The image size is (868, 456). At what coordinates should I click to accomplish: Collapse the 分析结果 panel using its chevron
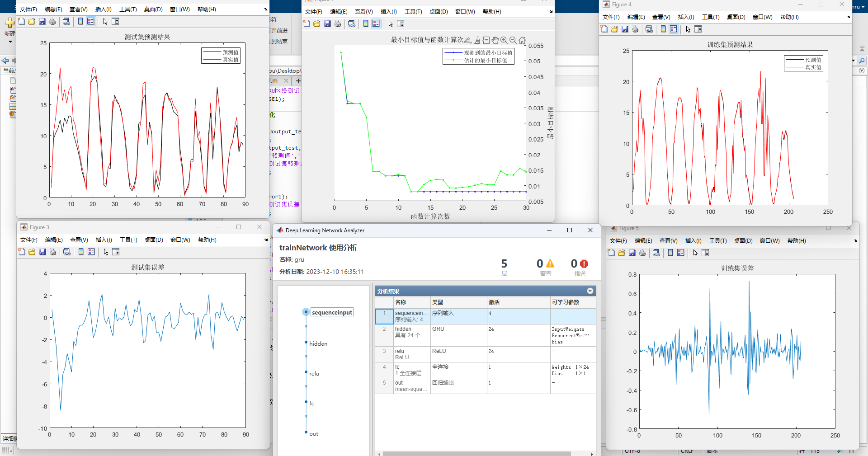(590, 291)
